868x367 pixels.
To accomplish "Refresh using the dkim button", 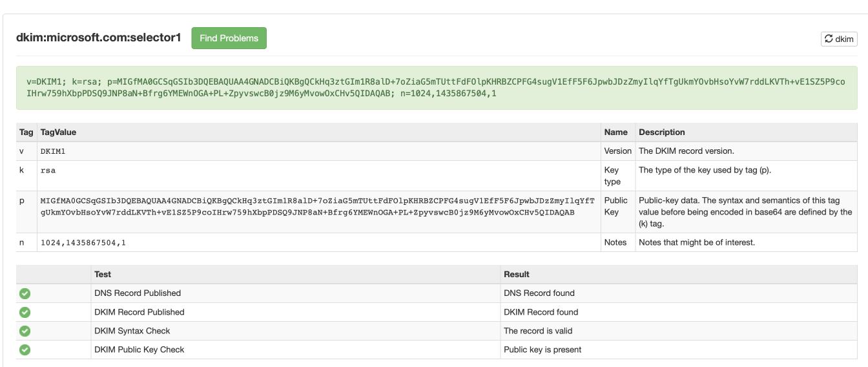I will [839, 39].
